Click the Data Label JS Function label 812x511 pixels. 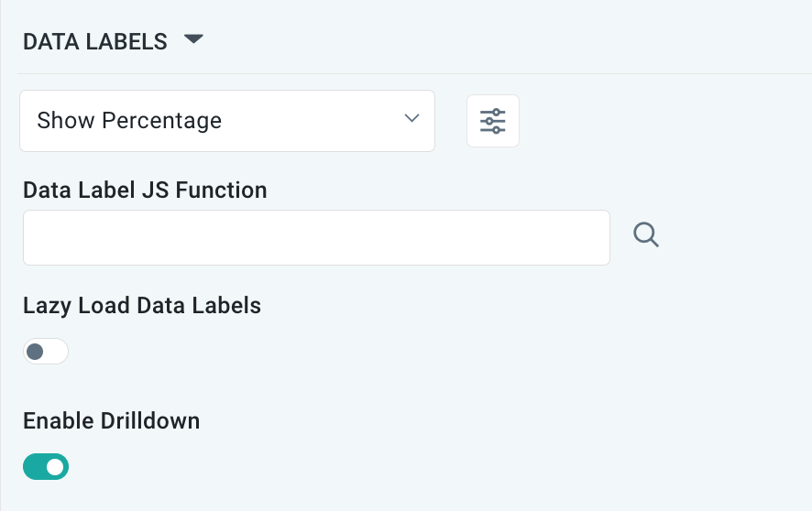tap(145, 190)
